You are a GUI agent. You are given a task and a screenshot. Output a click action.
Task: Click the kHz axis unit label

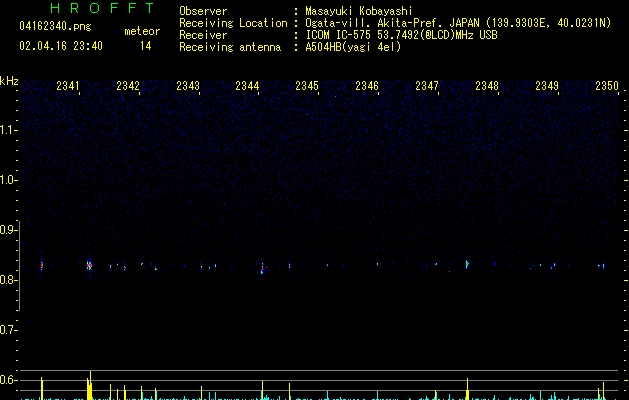click(x=9, y=81)
